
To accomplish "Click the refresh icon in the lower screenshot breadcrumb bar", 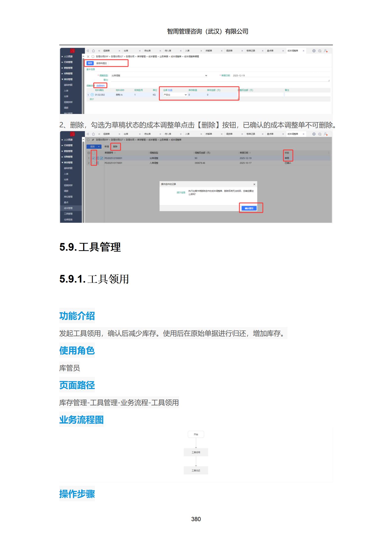I will click(88, 140).
